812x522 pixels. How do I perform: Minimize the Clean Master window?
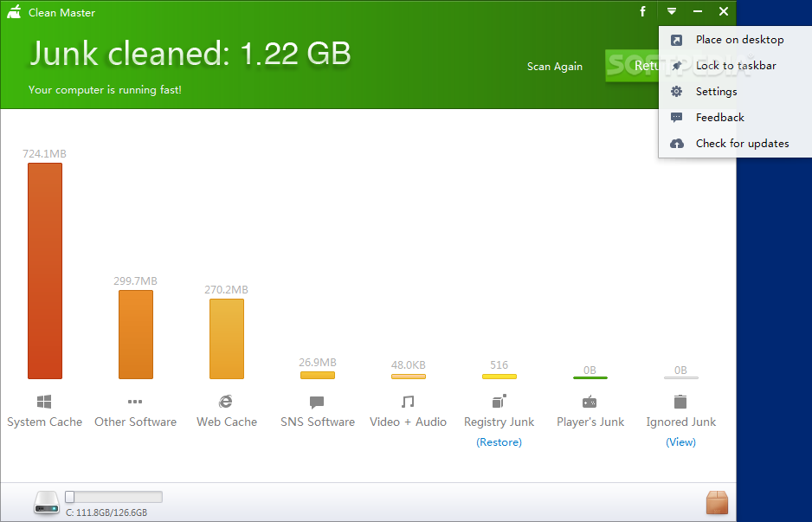(x=698, y=11)
